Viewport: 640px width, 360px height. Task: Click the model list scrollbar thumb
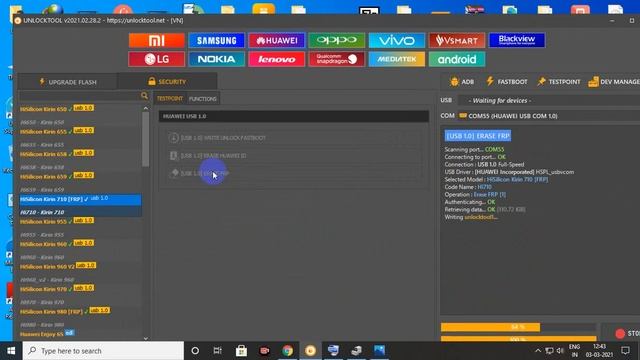[x=146, y=139]
